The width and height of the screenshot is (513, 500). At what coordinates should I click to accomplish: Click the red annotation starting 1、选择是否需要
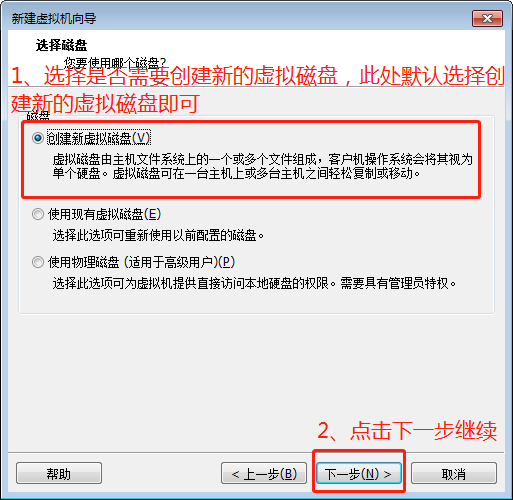pos(257,89)
